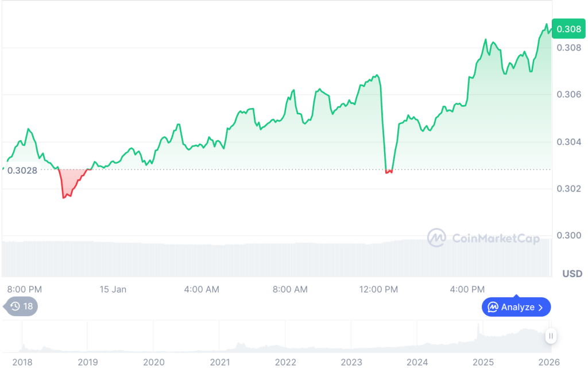
Task: Click the range navigator handle with two bars
Action: (x=551, y=336)
